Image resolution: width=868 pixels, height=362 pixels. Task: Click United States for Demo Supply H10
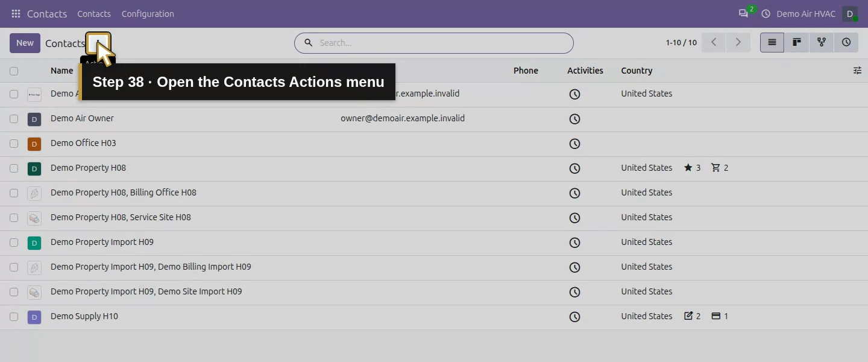pos(647,316)
